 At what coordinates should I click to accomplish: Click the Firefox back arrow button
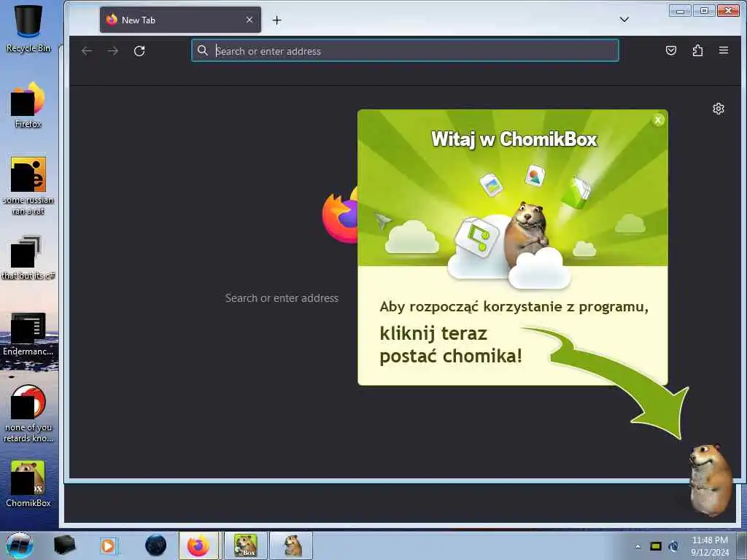point(87,51)
